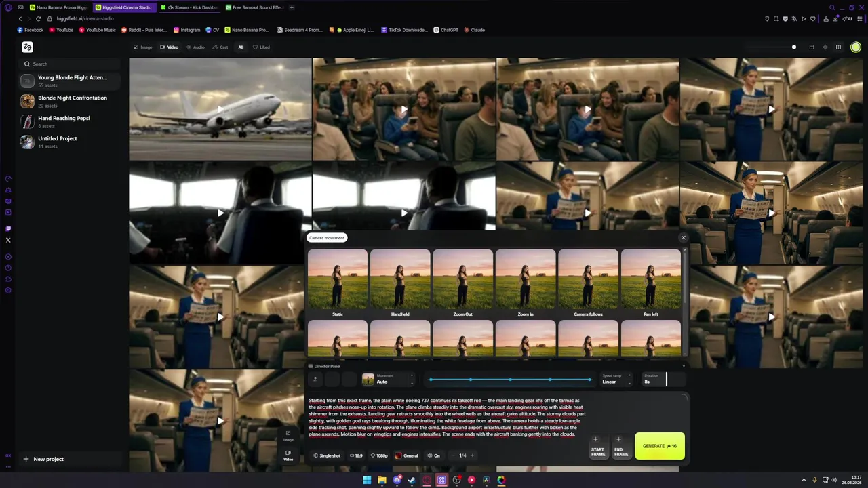The width and height of the screenshot is (868, 488).
Task: Open the 1080p resolution selector
Action: point(379,455)
